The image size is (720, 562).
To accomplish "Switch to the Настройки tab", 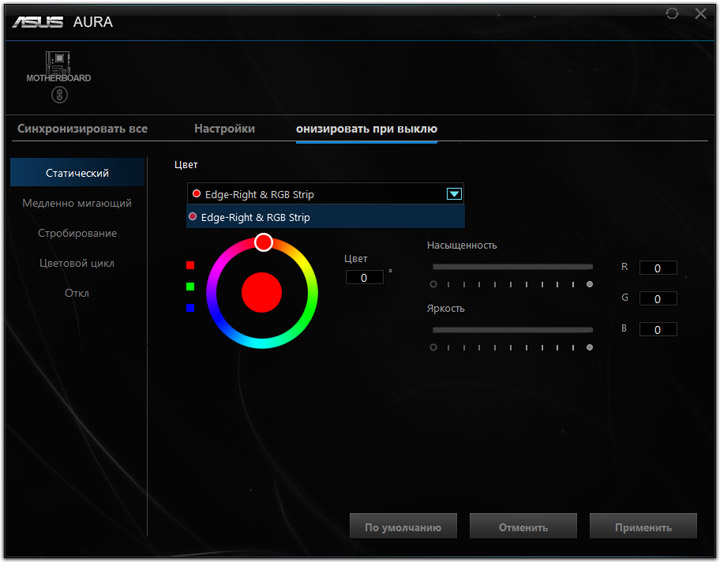I will [225, 129].
